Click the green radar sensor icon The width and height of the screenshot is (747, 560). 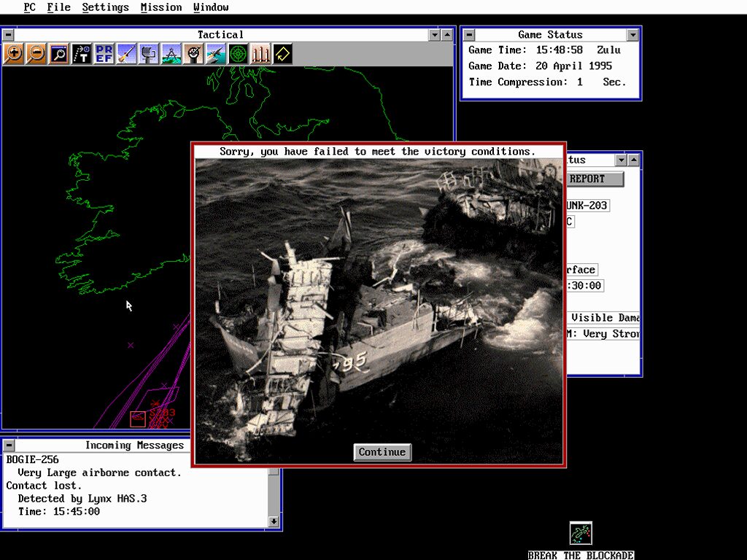[x=238, y=54]
